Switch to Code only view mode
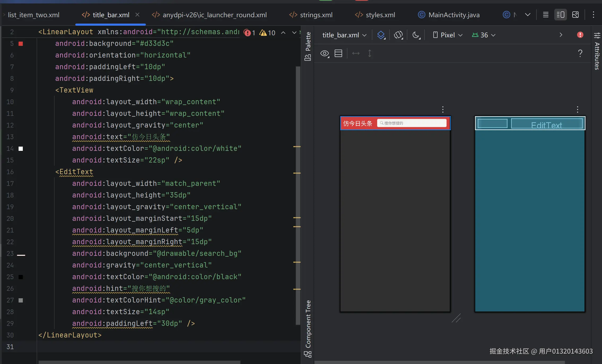This screenshot has width=602, height=364. tap(546, 15)
